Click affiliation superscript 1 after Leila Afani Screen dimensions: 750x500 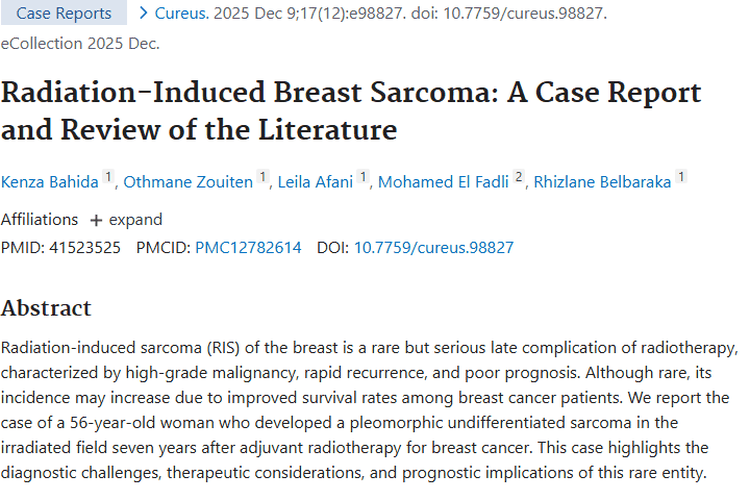click(x=364, y=178)
